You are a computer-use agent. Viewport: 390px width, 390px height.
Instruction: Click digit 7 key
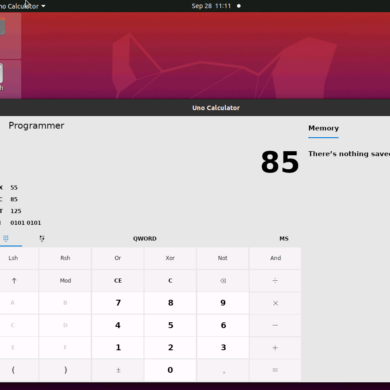118,303
